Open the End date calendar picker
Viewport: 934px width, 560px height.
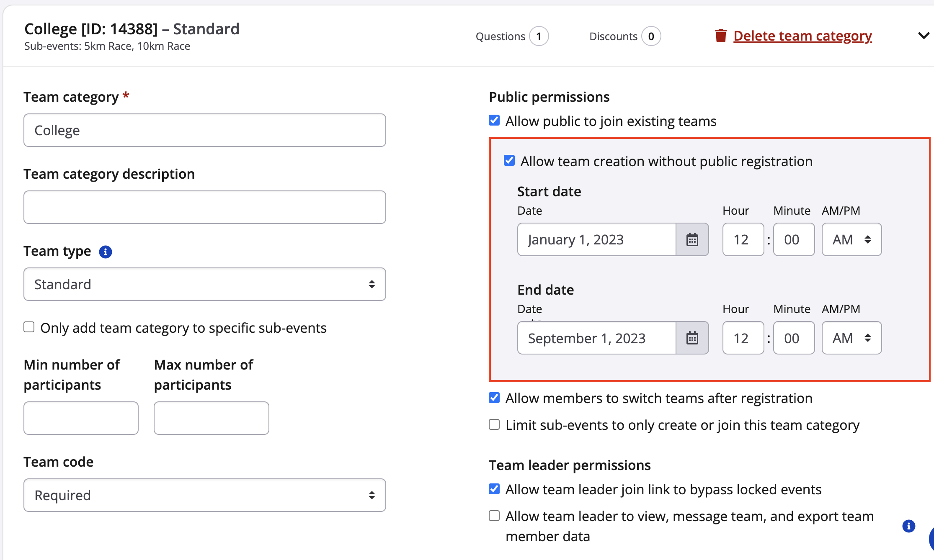(x=692, y=338)
